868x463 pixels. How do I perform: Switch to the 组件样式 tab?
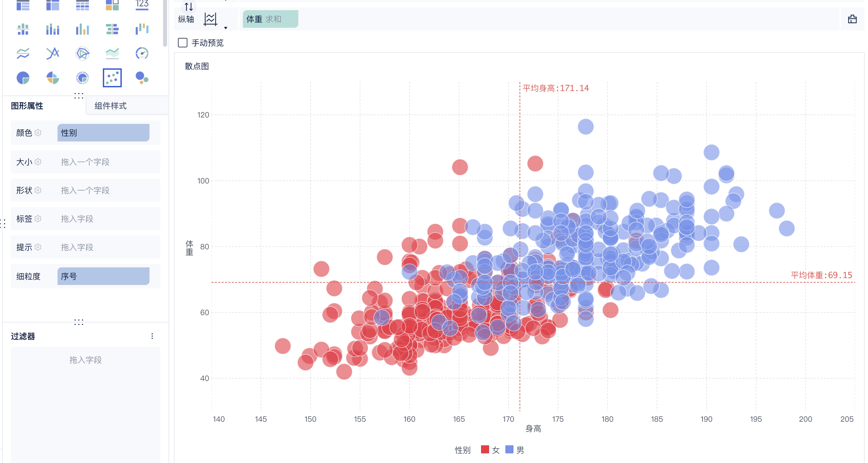111,106
